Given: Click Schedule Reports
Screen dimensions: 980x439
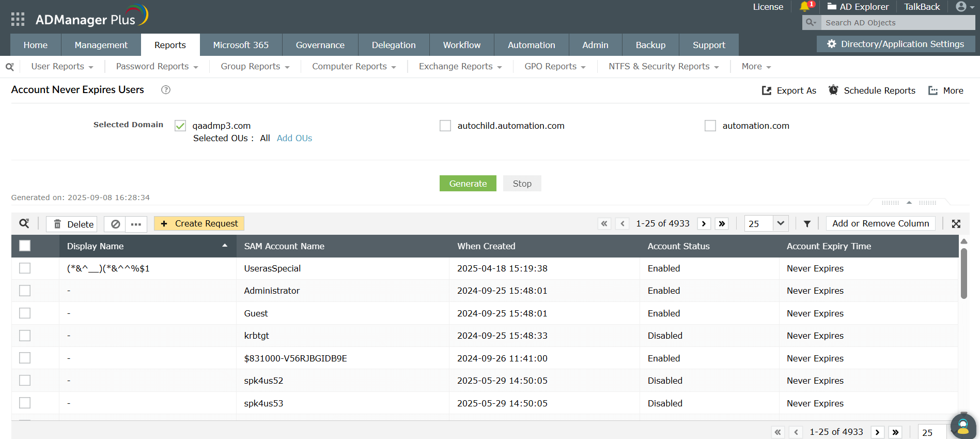Looking at the screenshot, I should click(x=872, y=90).
